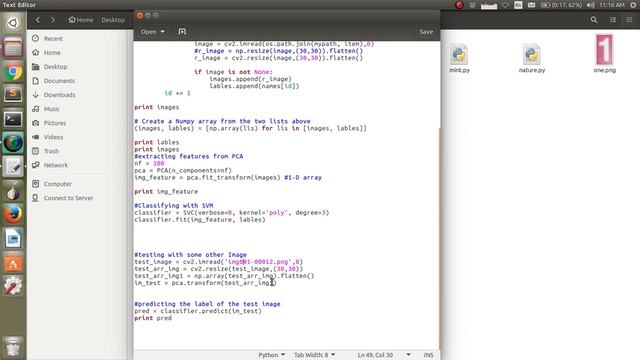Click Connect to Server in sidebar

point(68,198)
